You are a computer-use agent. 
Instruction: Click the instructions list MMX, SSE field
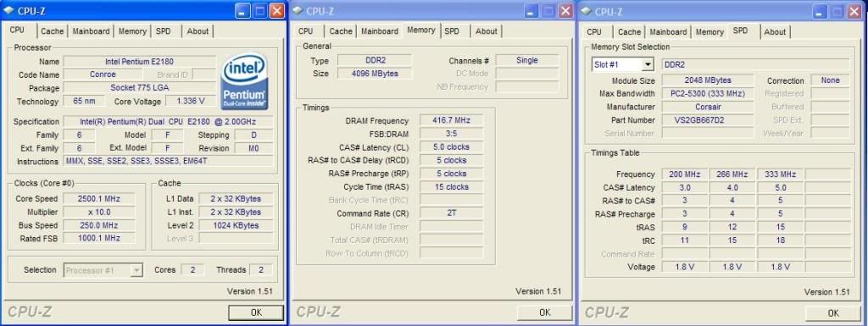(168, 162)
